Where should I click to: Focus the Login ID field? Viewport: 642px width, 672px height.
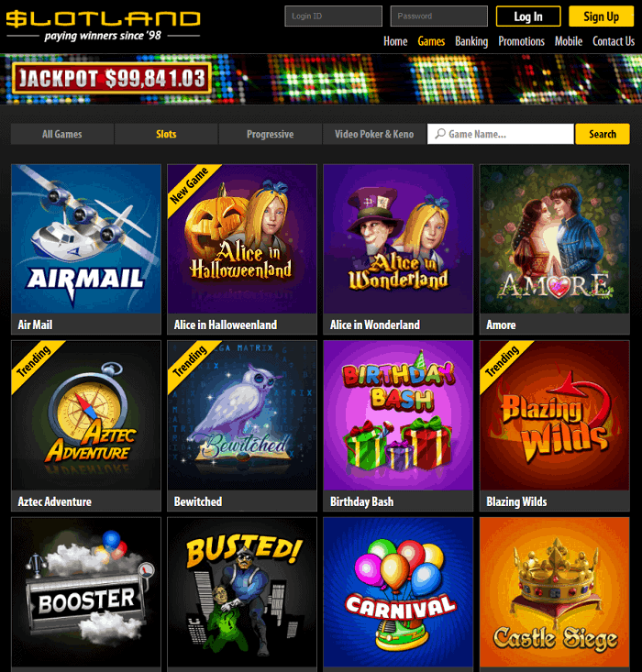coord(333,17)
